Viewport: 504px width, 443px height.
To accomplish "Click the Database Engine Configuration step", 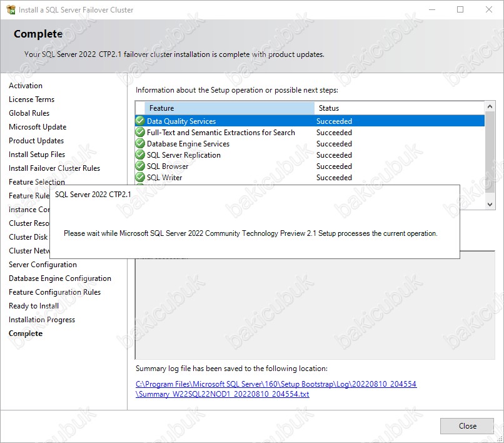I will [60, 278].
